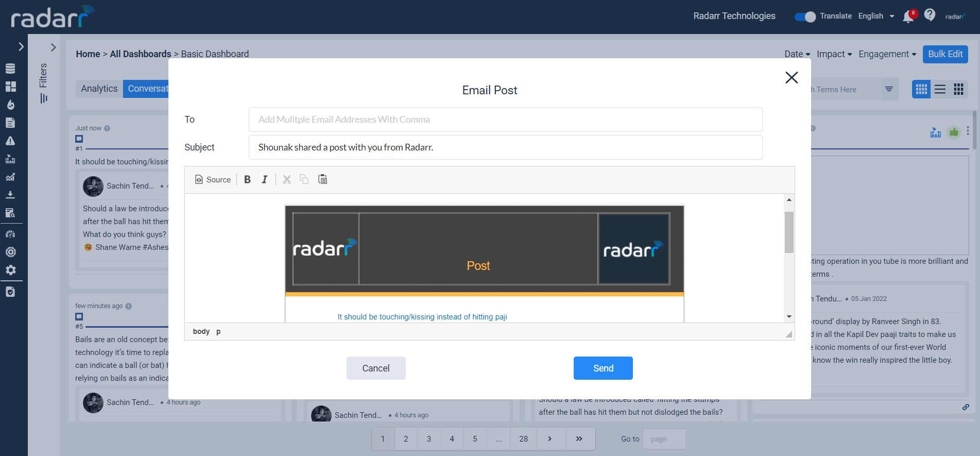Image resolution: width=980 pixels, height=456 pixels.
Task: Click the Copy icon in editor toolbar
Action: coord(304,179)
